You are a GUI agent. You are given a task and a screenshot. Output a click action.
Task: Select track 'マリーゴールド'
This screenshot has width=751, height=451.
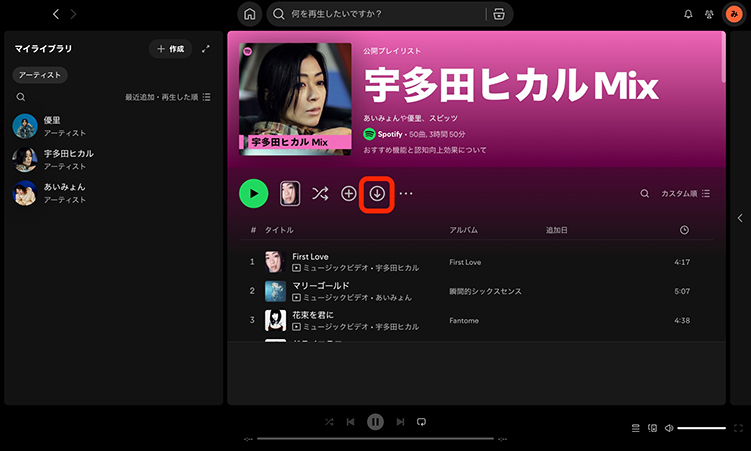pyautogui.click(x=321, y=286)
